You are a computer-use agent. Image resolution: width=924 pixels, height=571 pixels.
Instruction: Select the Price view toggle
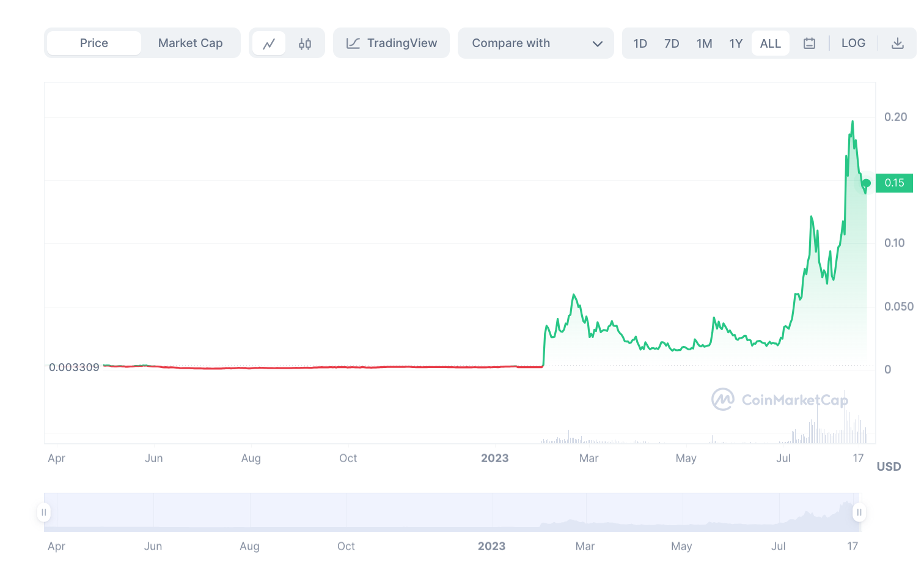94,43
